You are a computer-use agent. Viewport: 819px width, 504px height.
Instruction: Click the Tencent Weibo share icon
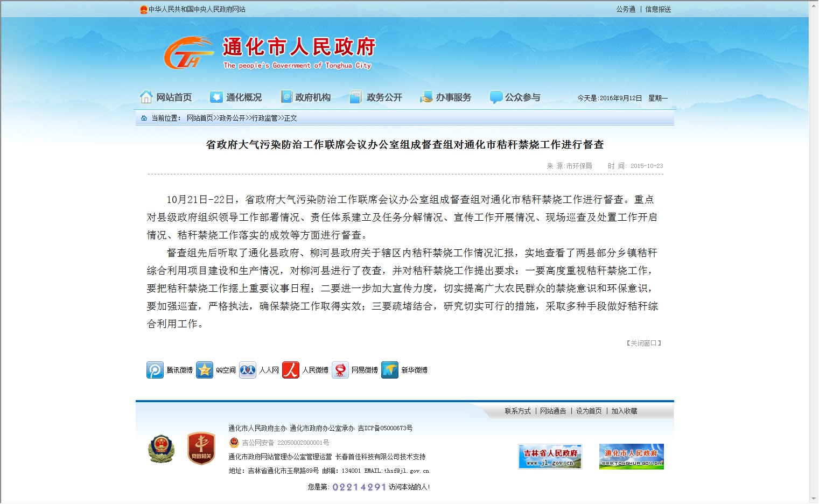155,370
